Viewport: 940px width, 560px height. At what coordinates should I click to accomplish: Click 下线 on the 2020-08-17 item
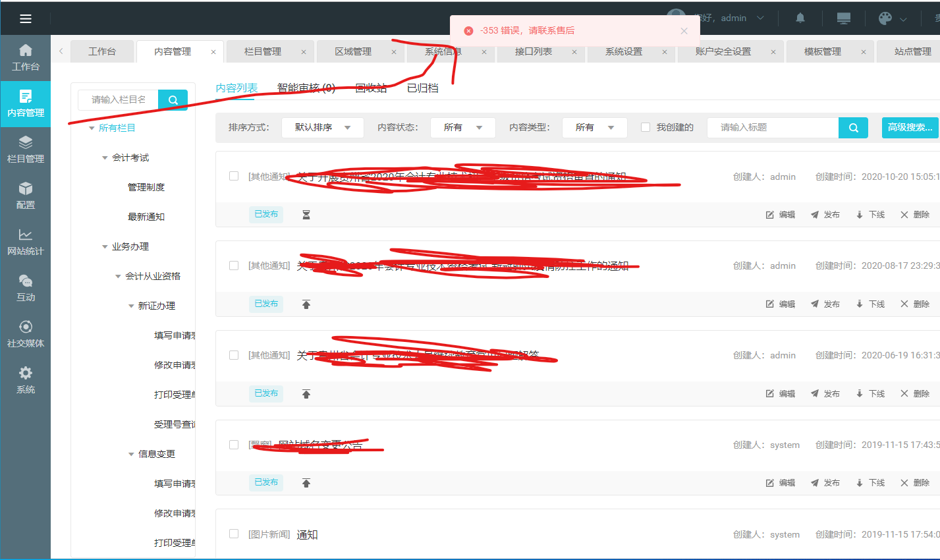click(x=870, y=304)
